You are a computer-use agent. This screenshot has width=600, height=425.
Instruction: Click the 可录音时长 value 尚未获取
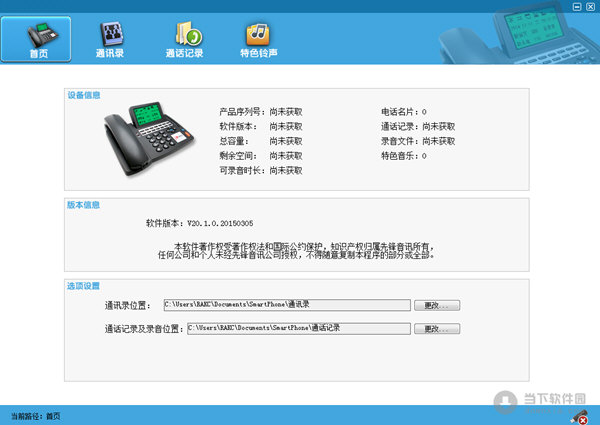[x=286, y=171]
